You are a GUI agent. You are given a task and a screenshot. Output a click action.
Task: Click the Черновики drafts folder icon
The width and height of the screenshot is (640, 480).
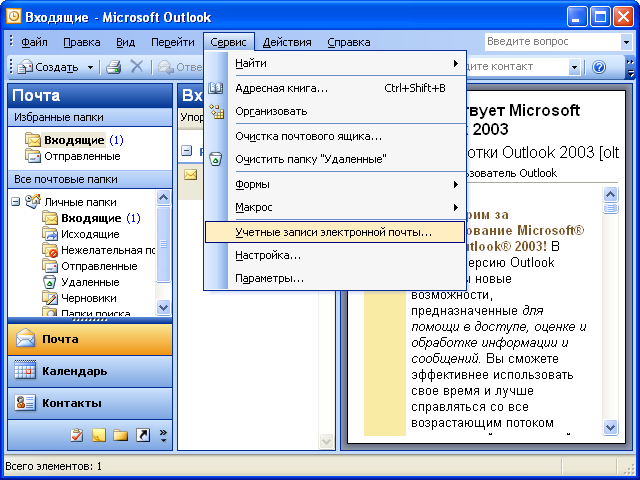click(50, 298)
